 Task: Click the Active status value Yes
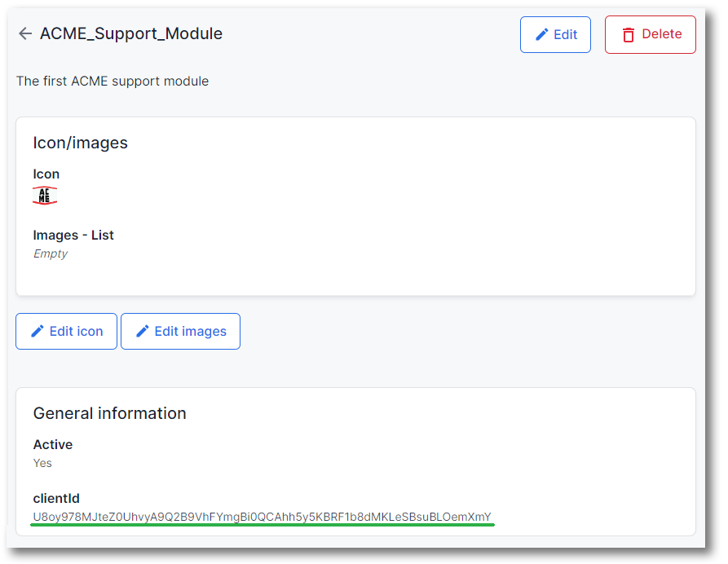pyautogui.click(x=42, y=463)
